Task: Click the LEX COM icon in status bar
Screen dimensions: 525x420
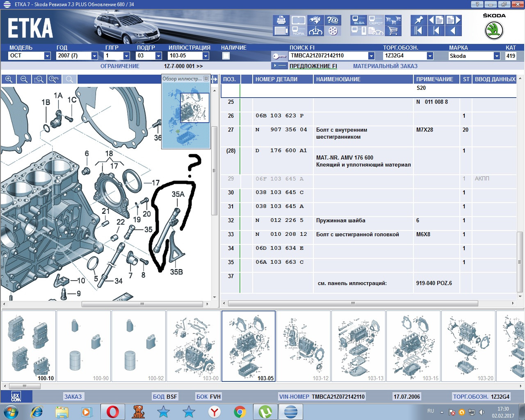Action: (16, 397)
